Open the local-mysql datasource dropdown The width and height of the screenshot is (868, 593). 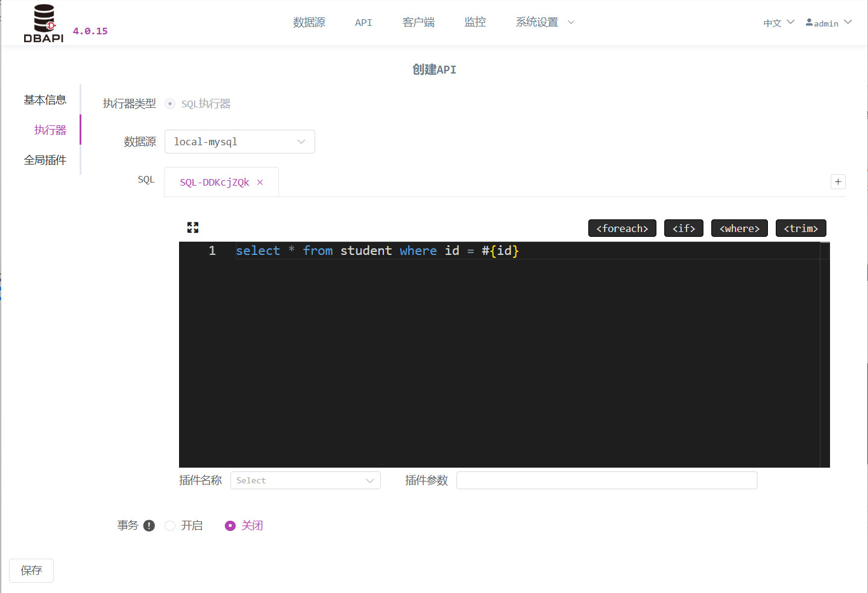tap(239, 141)
